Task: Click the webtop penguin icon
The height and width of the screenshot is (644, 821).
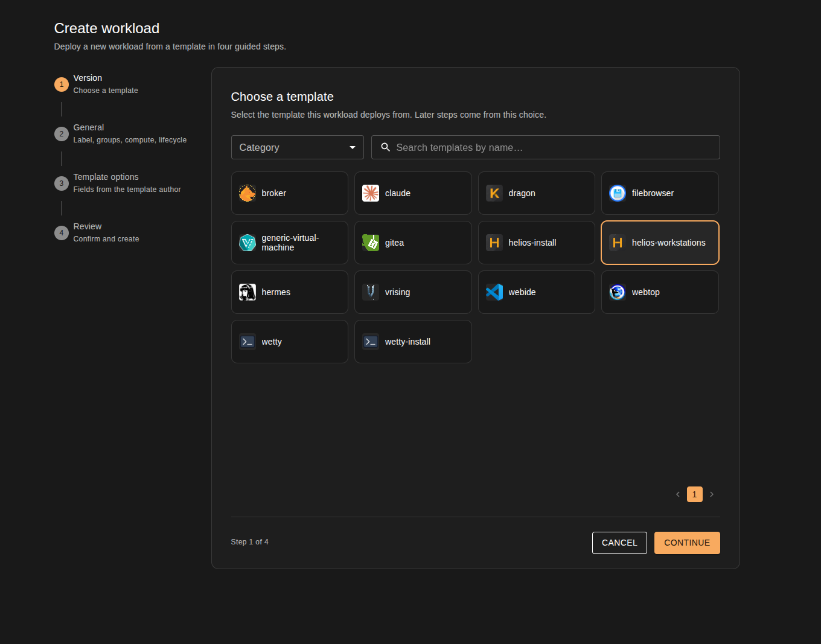Action: pyautogui.click(x=618, y=292)
